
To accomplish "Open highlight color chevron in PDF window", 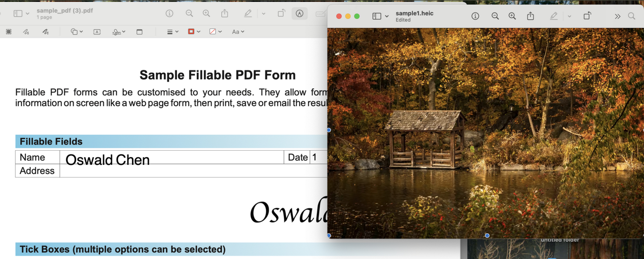I will (264, 14).
